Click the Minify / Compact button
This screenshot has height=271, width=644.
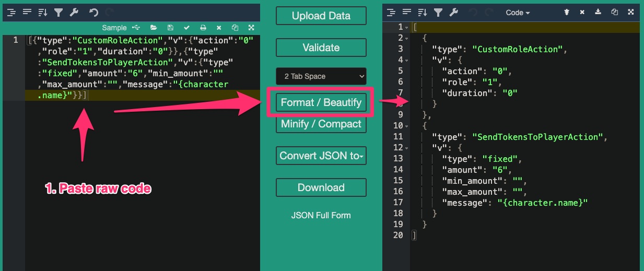point(321,124)
